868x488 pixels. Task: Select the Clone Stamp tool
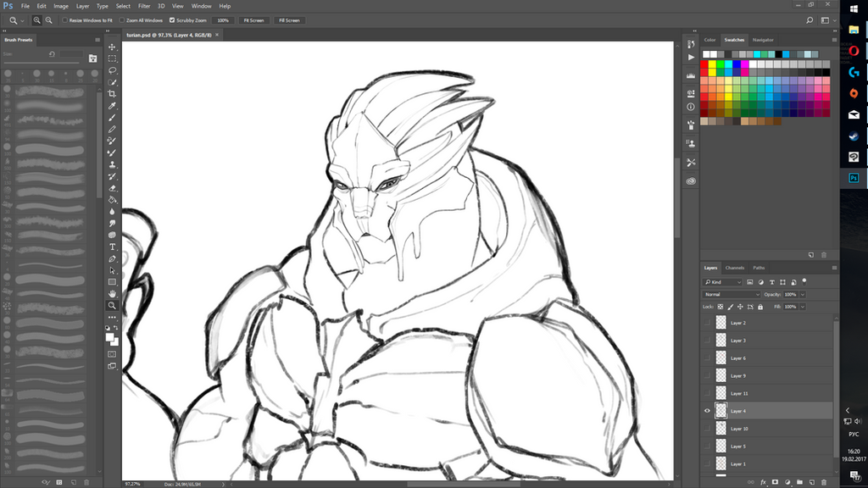click(112, 164)
